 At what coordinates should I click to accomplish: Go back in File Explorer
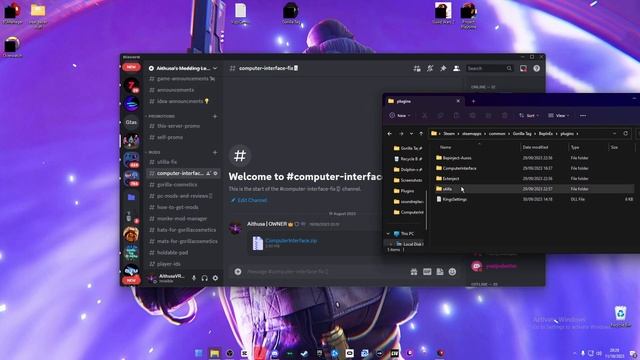390,133
